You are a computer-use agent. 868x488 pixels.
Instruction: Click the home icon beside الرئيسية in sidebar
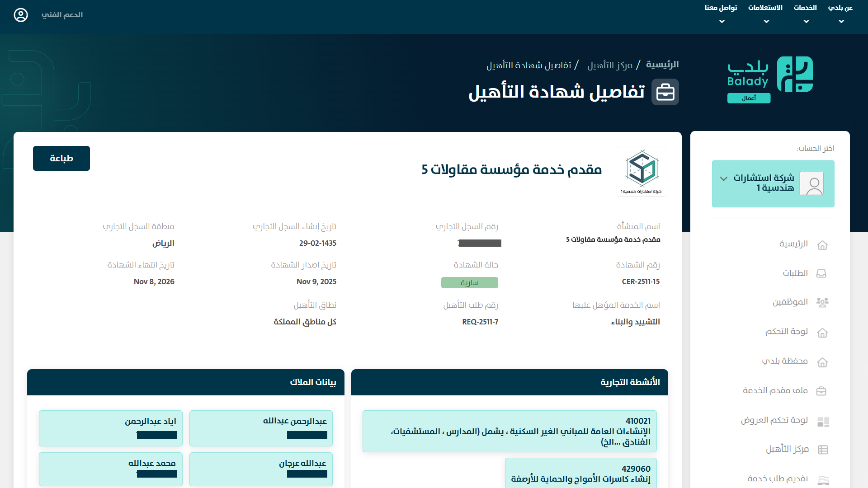pos(822,245)
